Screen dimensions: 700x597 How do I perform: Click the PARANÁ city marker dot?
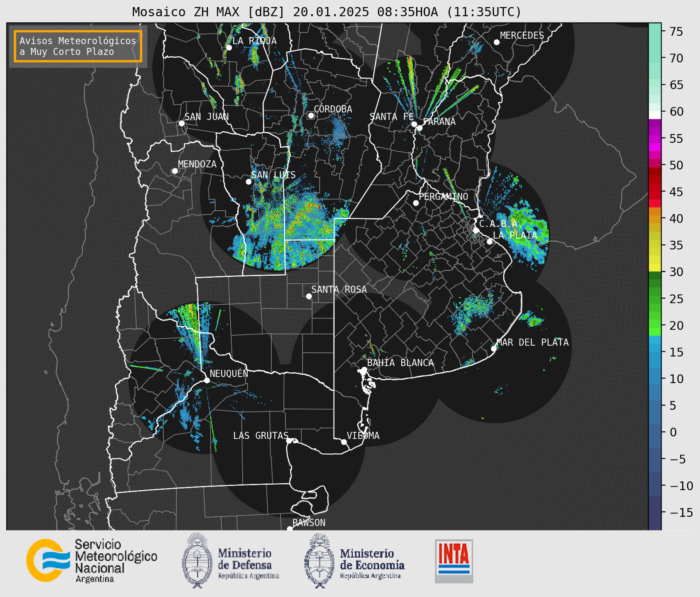point(420,128)
